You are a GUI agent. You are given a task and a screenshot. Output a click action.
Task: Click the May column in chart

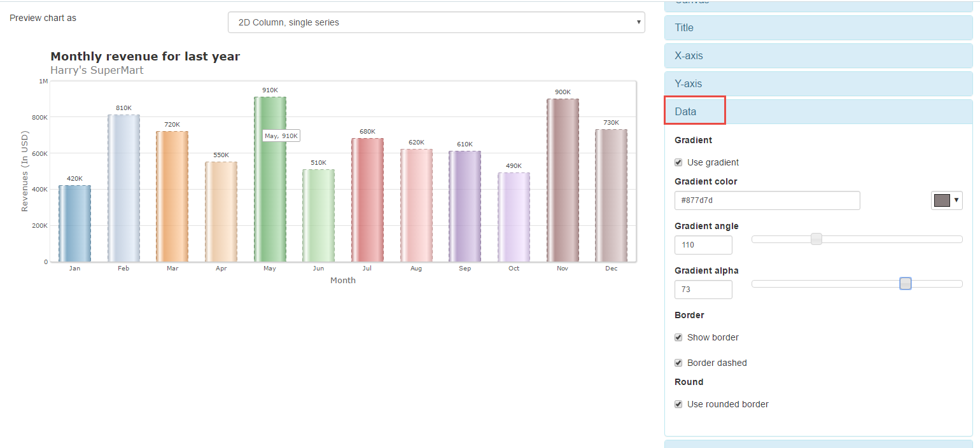click(x=270, y=191)
